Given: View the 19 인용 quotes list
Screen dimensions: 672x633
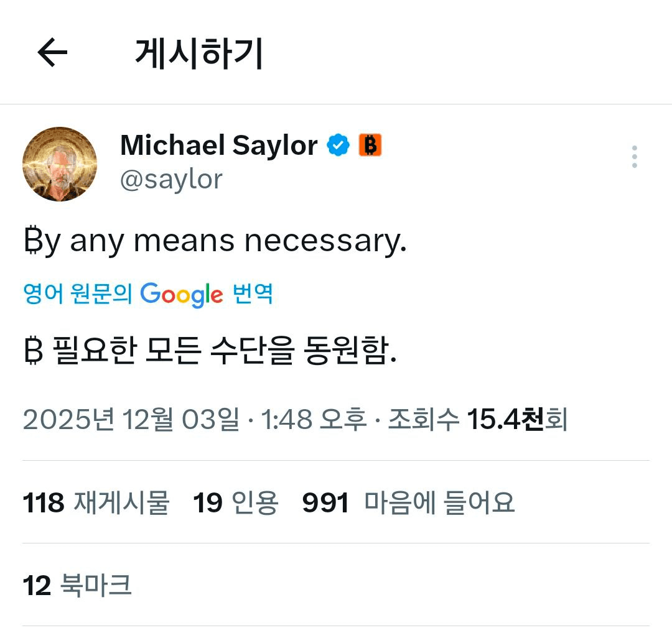Looking at the screenshot, I should [235, 502].
